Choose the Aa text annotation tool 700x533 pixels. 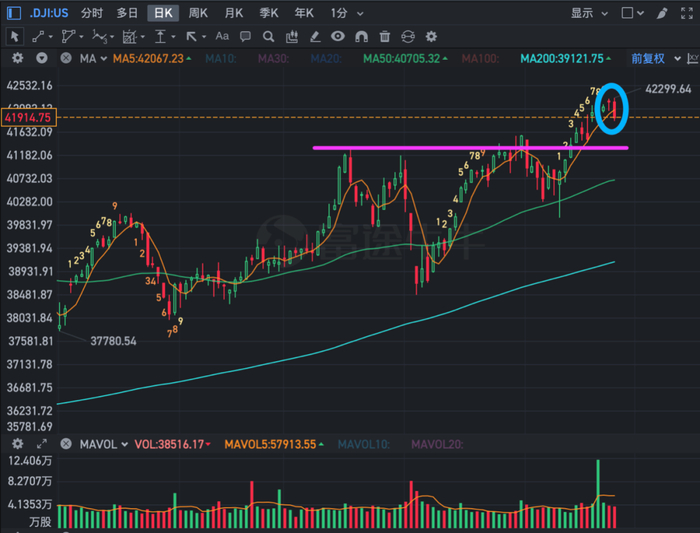click(x=221, y=36)
